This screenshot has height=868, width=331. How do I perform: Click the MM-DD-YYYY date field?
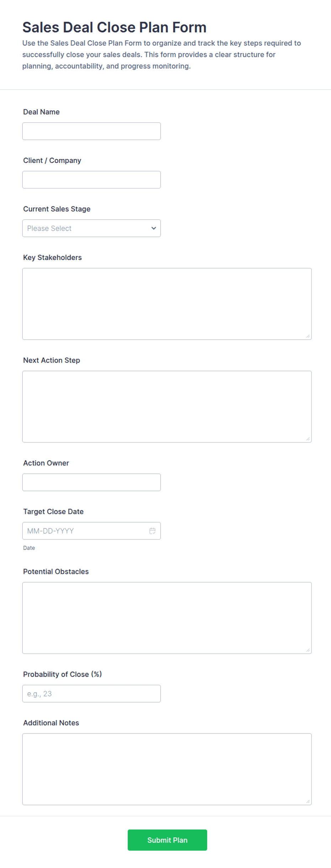[x=91, y=531]
